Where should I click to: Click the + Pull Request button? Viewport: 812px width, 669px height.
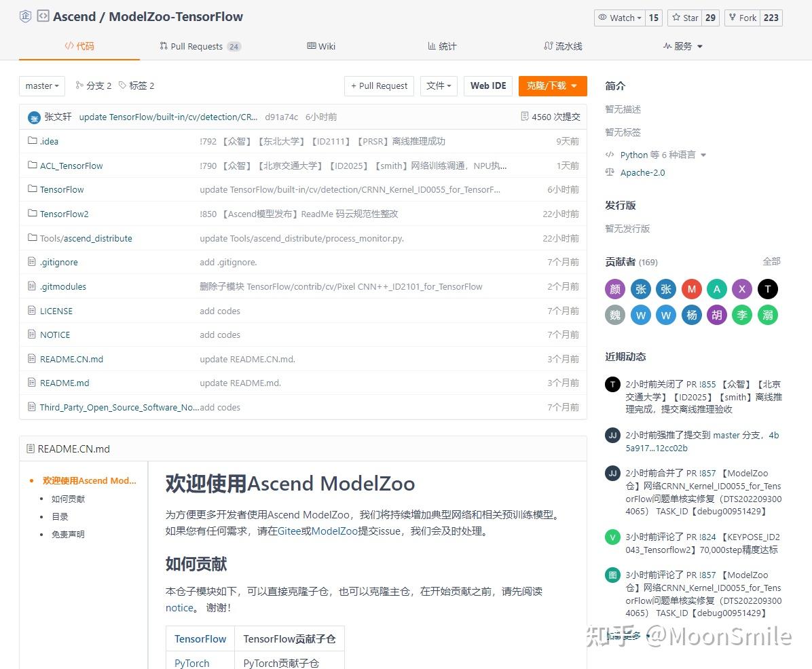(379, 85)
